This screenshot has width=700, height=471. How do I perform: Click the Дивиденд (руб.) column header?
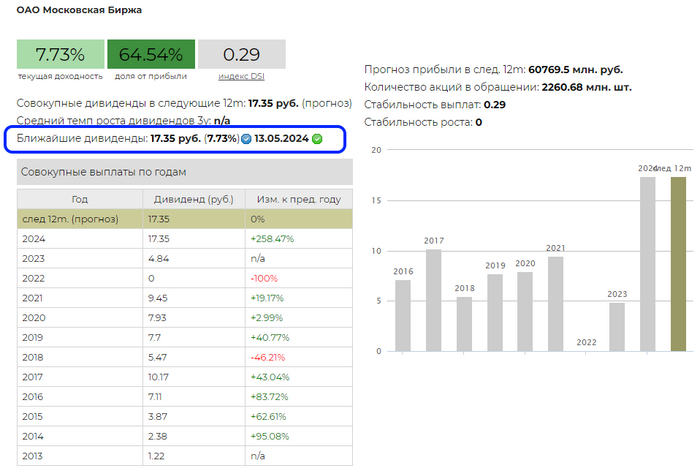click(x=194, y=199)
